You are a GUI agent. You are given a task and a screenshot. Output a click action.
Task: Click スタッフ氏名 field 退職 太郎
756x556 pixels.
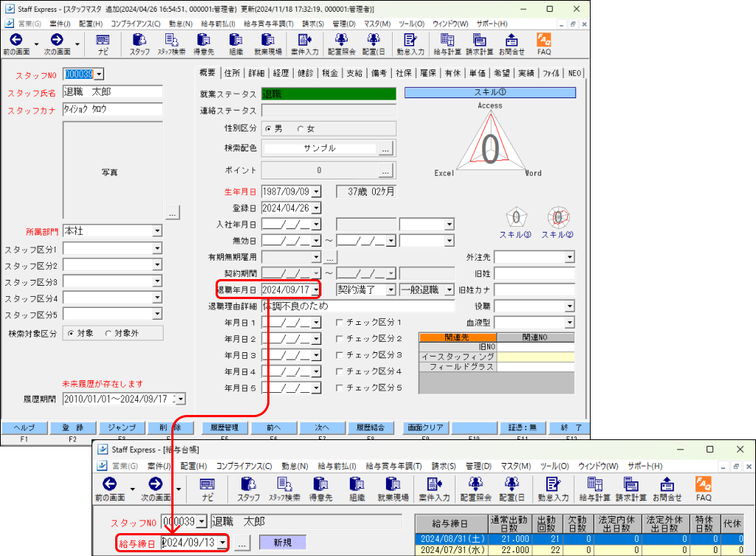coord(113,92)
